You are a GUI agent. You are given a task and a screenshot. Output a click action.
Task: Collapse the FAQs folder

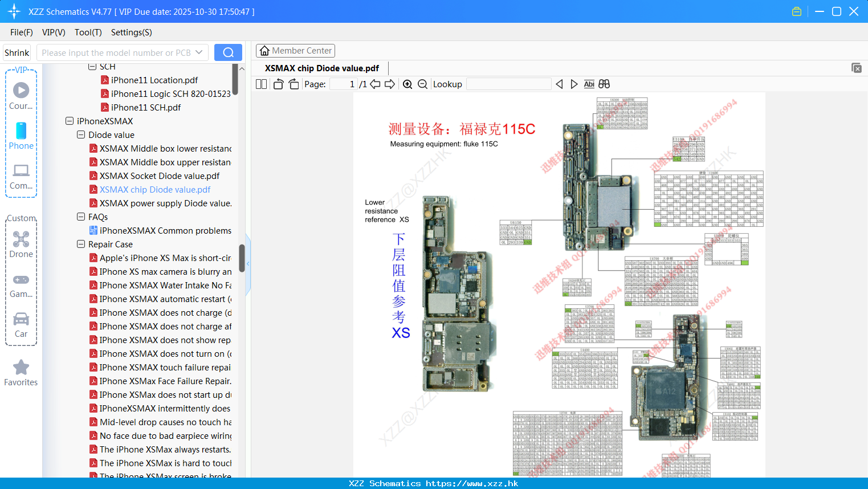pyautogui.click(x=81, y=217)
